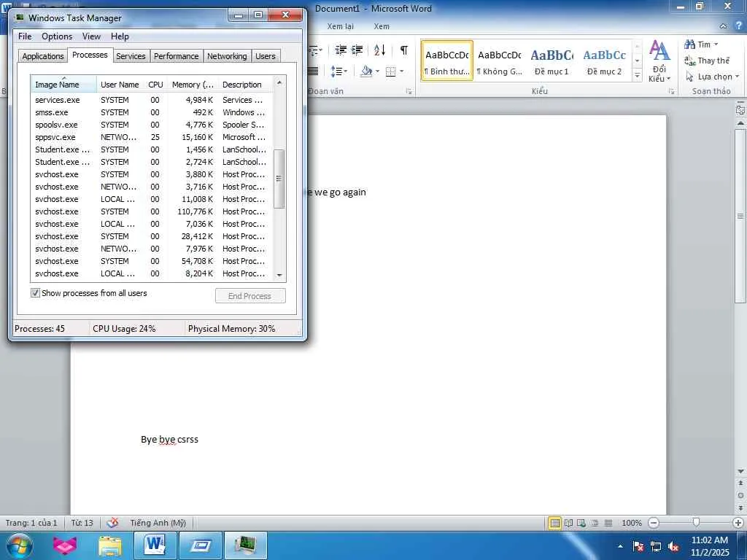Click the Word icon on the taskbar
747x560 pixels.
155,545
